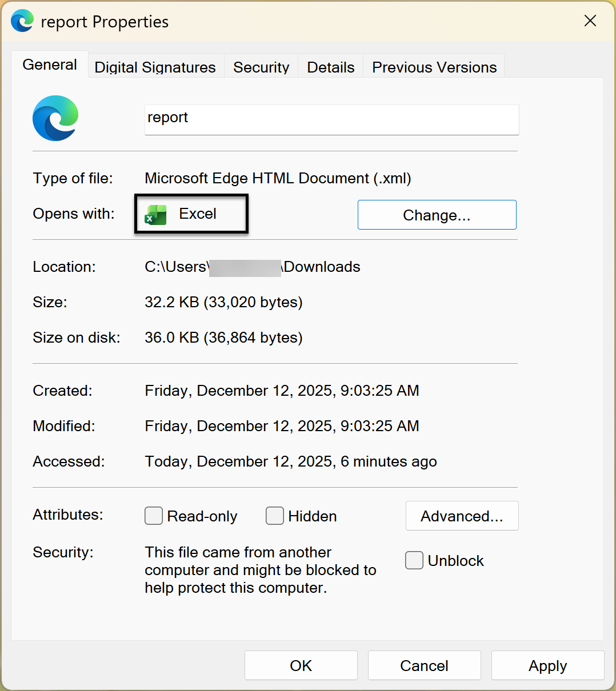View the Previous Versions tab
This screenshot has height=691, width=616.
coord(434,67)
